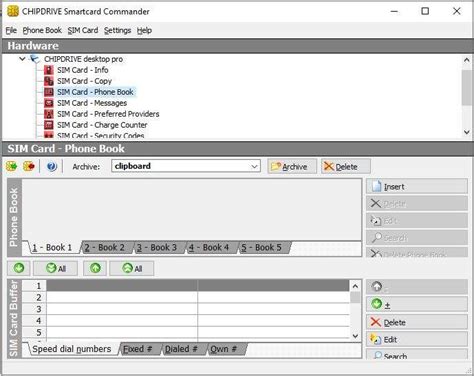Open the File menu
Viewport: 474px width, 376px height.
[11, 30]
